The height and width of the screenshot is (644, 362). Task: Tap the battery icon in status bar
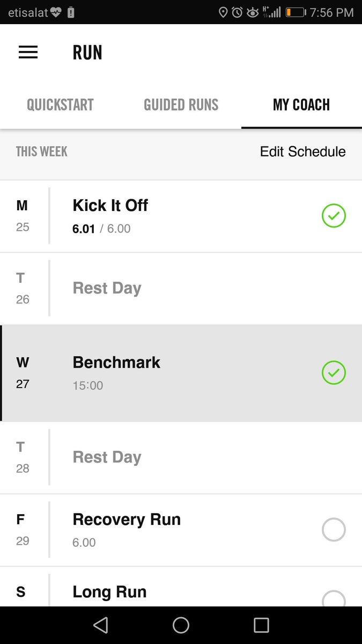pyautogui.click(x=295, y=12)
